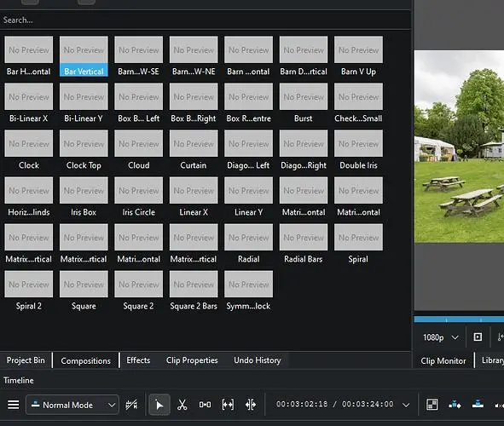Select the Burst wipe
The image size is (504, 426).
click(304, 103)
